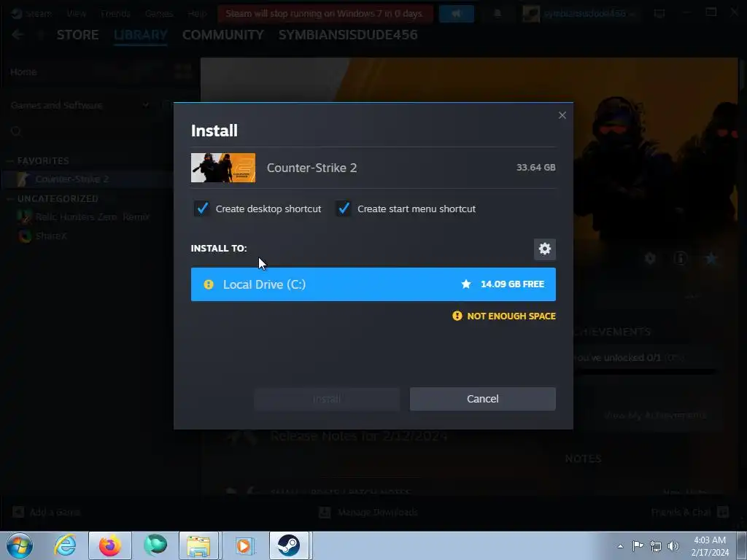Click the announcements megaphone button

click(x=457, y=13)
